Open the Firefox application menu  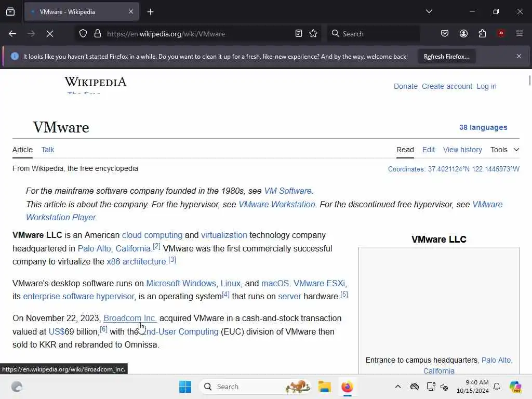point(520,33)
